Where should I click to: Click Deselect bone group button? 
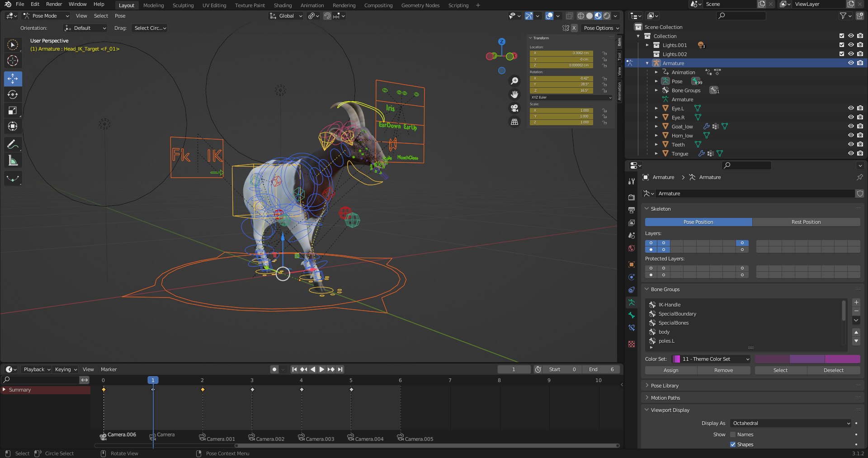(x=834, y=370)
